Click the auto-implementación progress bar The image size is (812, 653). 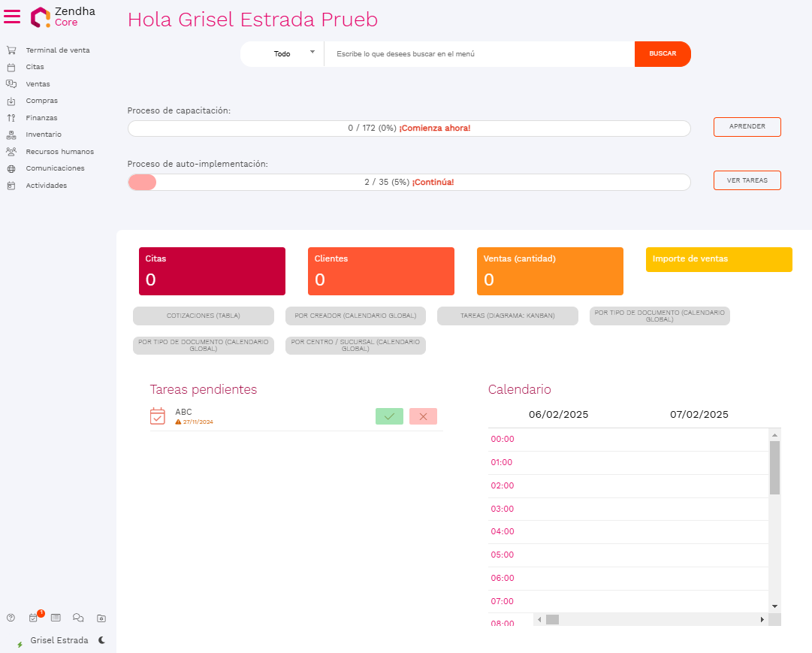point(409,182)
